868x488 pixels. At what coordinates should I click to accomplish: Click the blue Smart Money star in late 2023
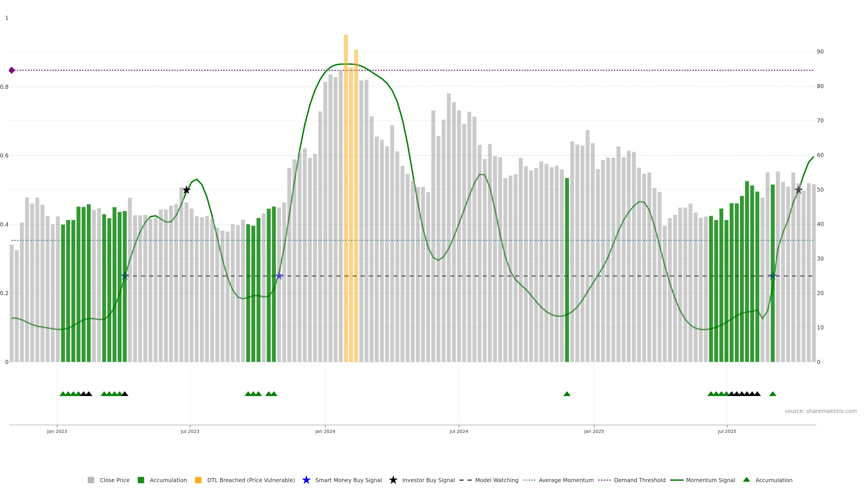pyautogui.click(x=279, y=276)
